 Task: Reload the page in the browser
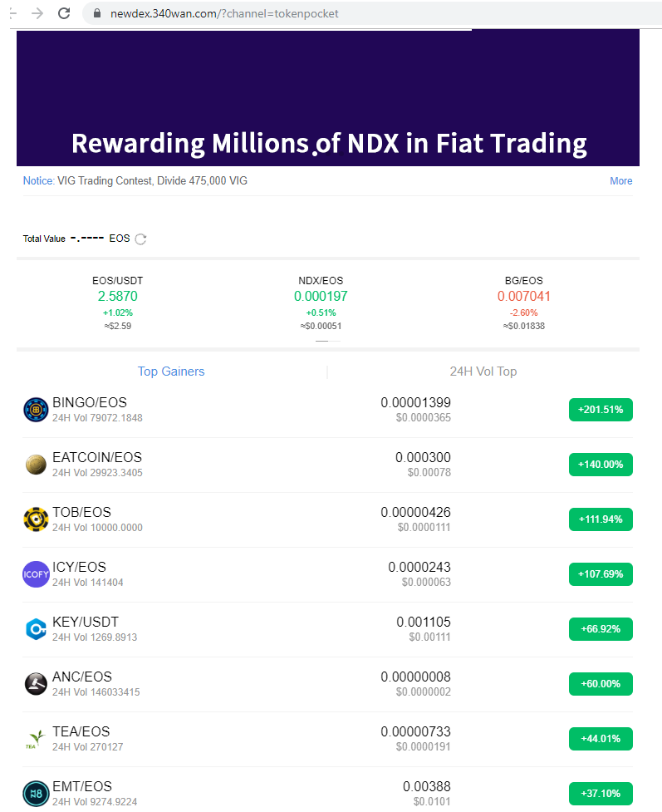coord(64,13)
